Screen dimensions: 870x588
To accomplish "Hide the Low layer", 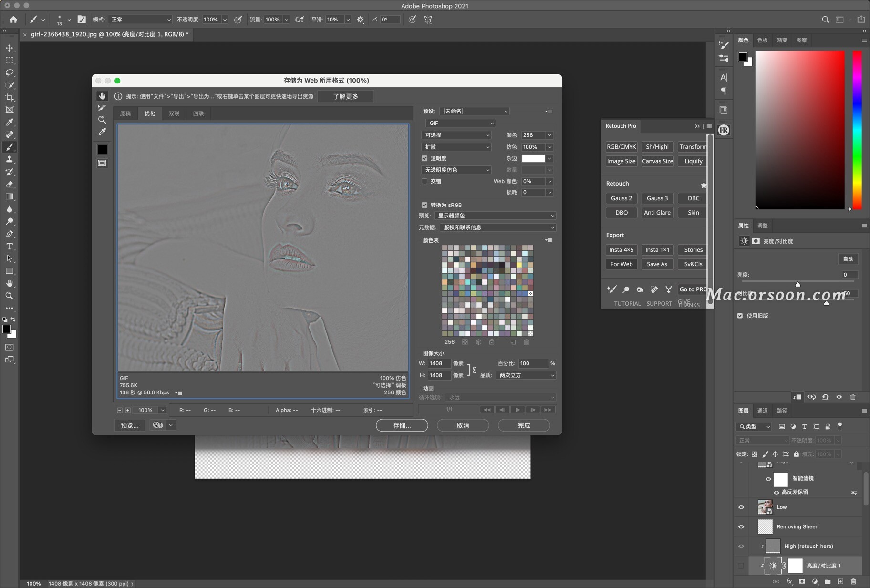I will click(741, 507).
